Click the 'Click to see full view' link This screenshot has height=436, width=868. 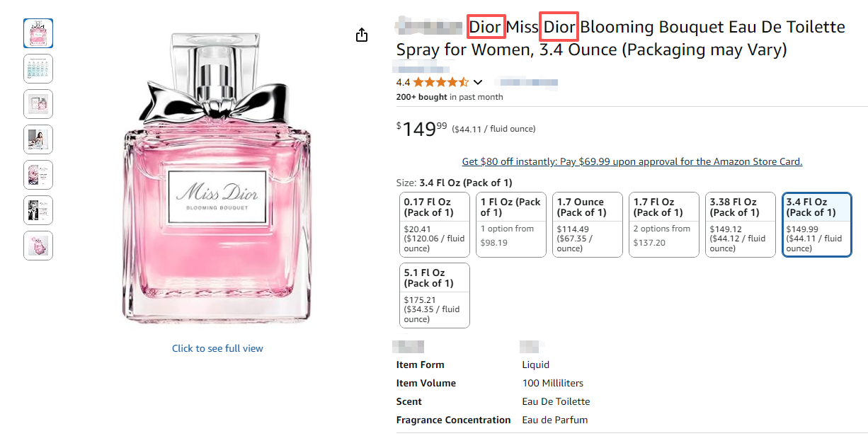[217, 348]
